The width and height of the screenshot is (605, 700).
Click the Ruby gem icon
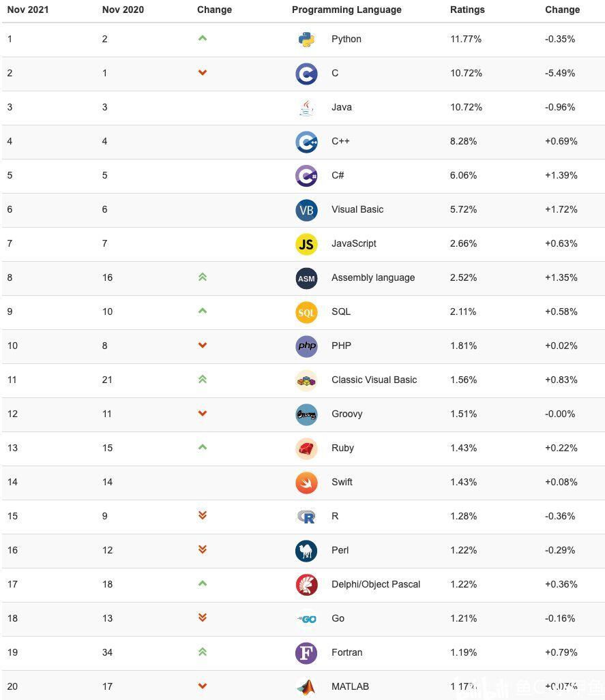tap(306, 448)
